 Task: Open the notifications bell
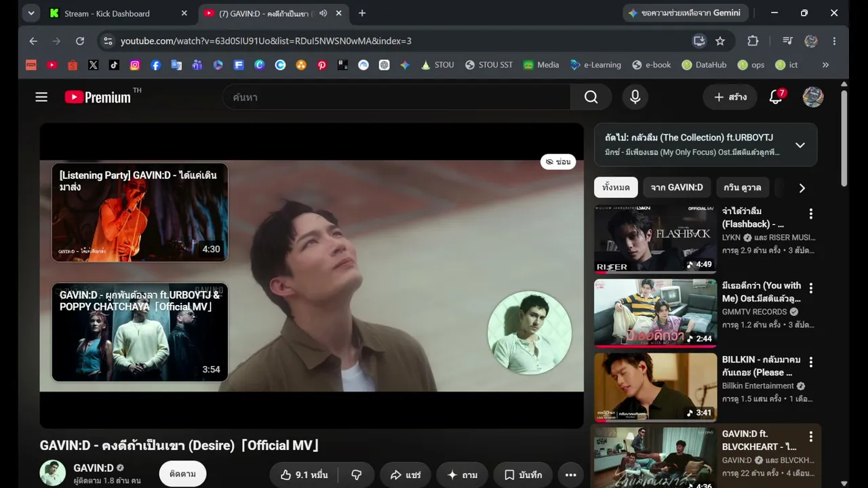[776, 97]
